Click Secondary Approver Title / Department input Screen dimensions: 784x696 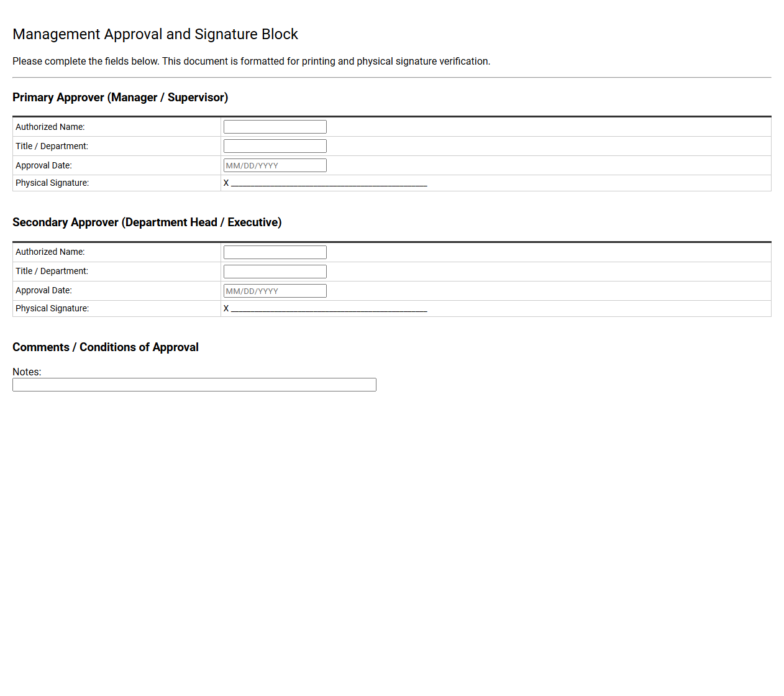275,272
